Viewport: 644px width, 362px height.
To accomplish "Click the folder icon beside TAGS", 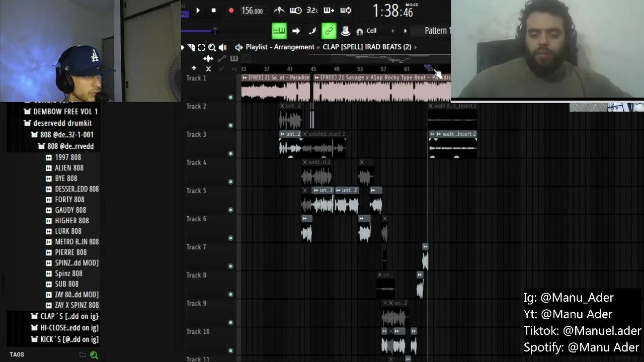I will point(83,355).
